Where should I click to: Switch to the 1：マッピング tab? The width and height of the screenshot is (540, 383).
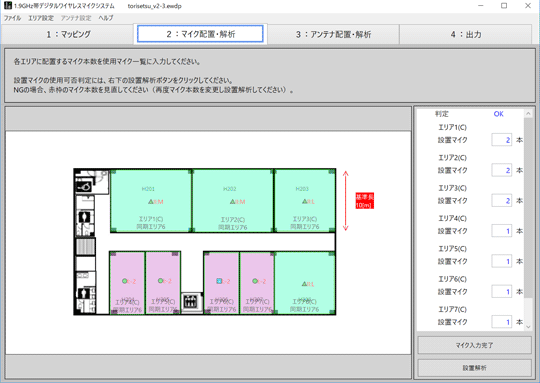[68, 34]
